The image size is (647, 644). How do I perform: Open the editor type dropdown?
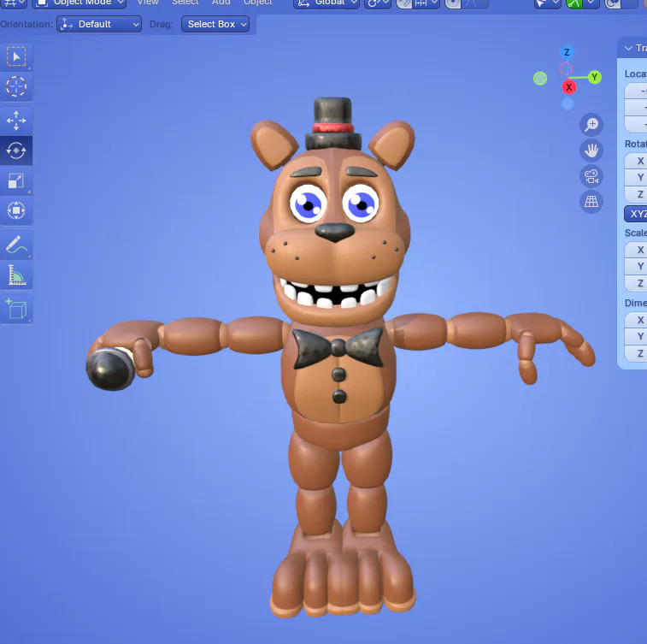click(x=14, y=3)
